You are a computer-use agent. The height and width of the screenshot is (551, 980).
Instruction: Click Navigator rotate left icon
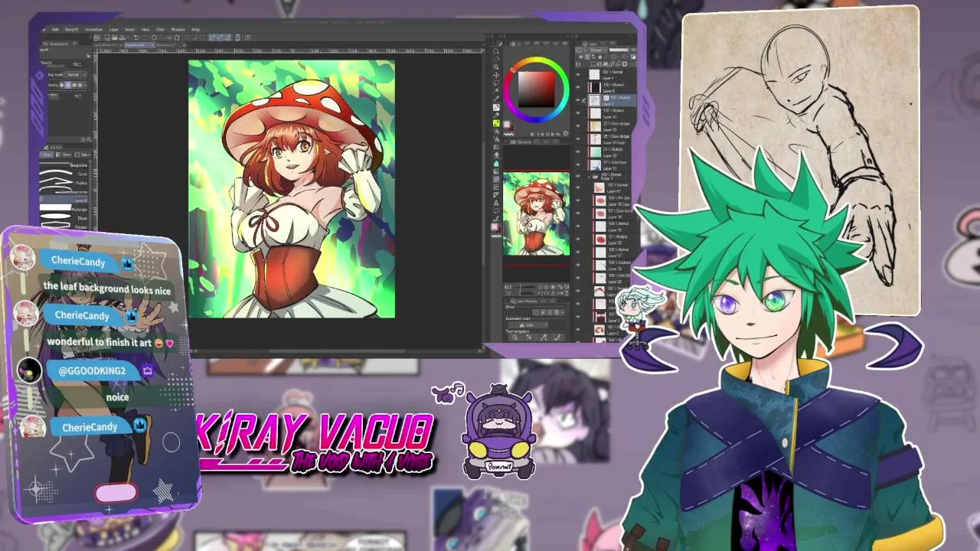pyautogui.click(x=540, y=293)
